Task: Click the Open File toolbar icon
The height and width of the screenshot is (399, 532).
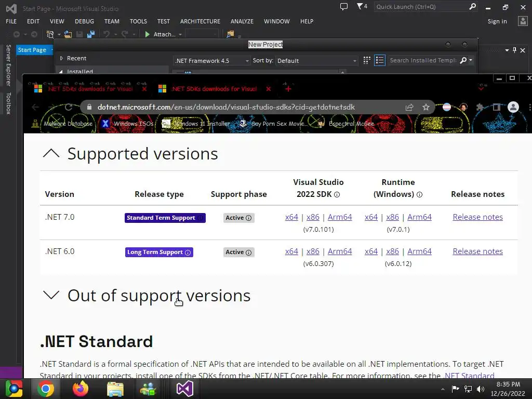Action: [x=68, y=34]
